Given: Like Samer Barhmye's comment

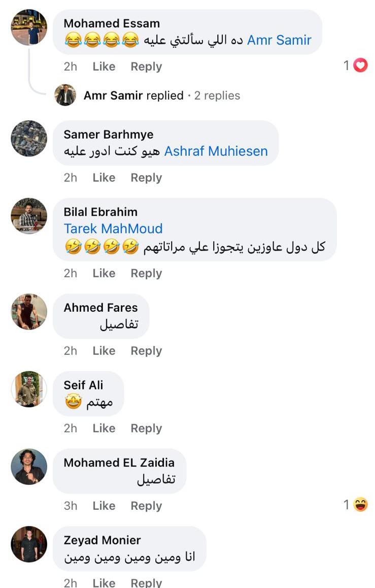Looking at the screenshot, I should 104,178.
